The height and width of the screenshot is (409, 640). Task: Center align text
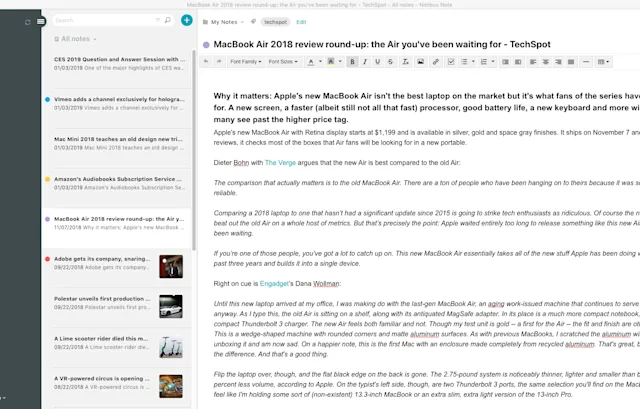[x=546, y=62]
